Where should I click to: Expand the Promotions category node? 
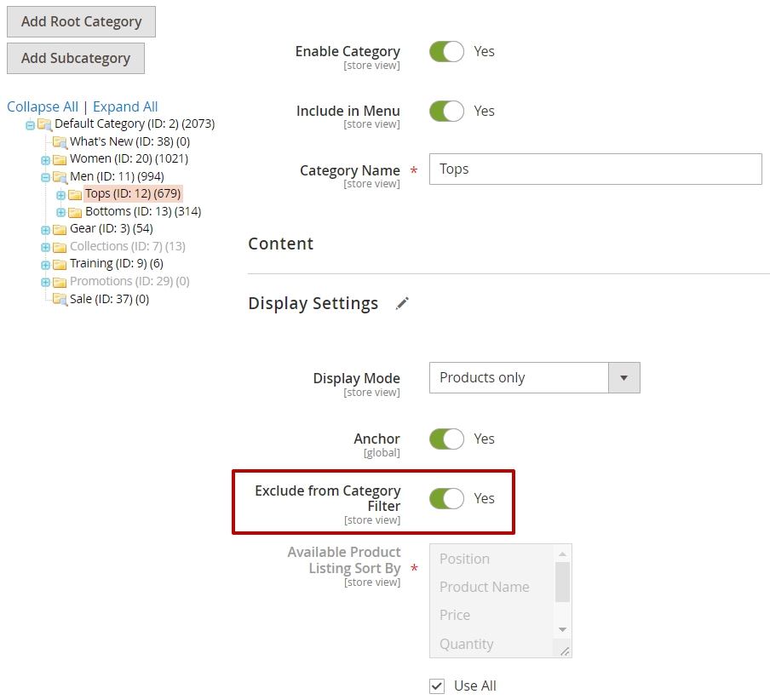click(45, 282)
